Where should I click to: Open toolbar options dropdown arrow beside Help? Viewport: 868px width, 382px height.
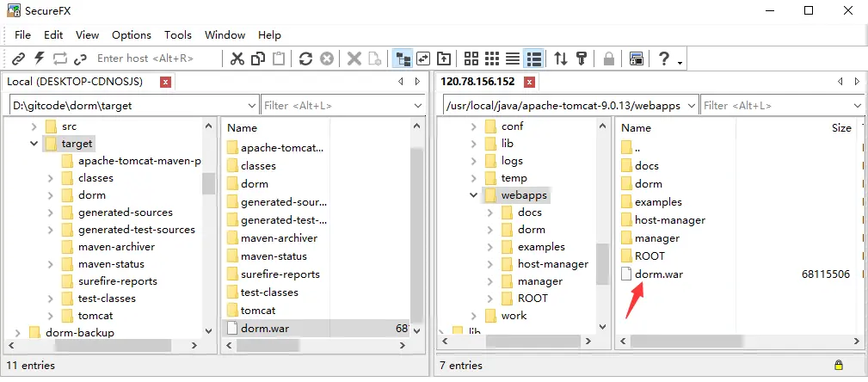[x=680, y=63]
